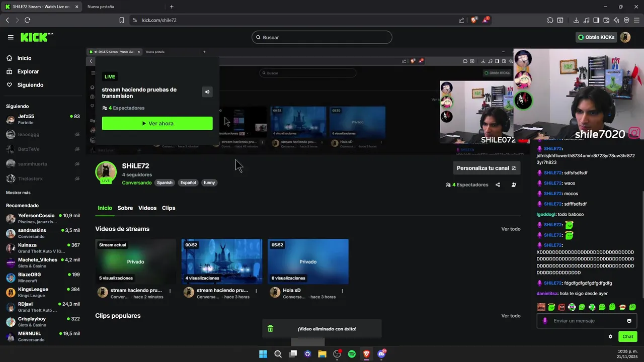Click the purple microphone icon in message box
644x362 pixels.
tap(545, 321)
